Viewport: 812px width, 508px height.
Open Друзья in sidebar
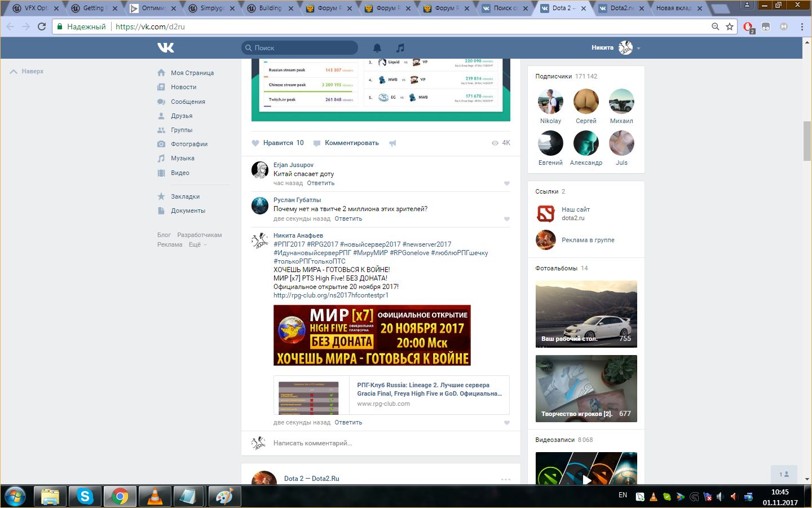182,116
